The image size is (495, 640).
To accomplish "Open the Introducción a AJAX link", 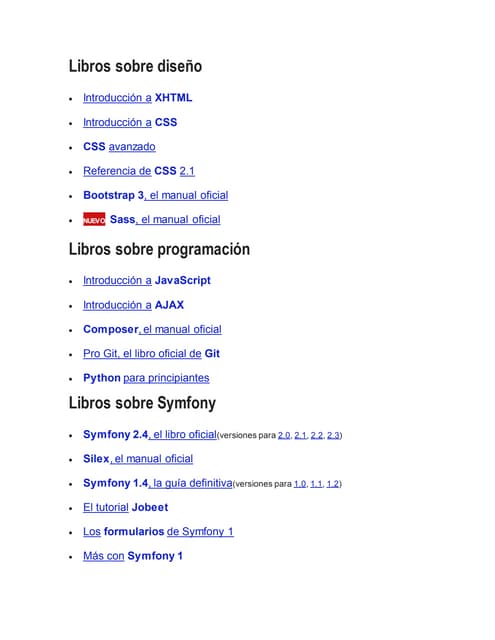I will [133, 305].
